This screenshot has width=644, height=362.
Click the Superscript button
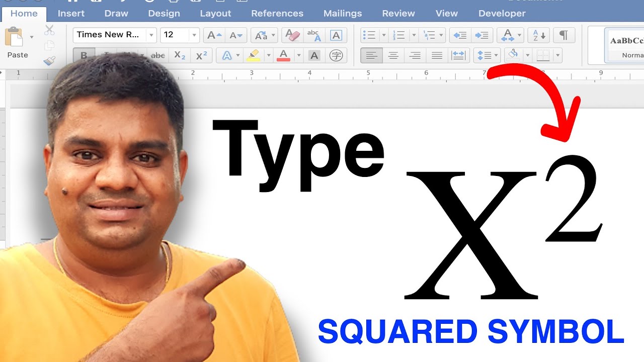pyautogui.click(x=201, y=56)
